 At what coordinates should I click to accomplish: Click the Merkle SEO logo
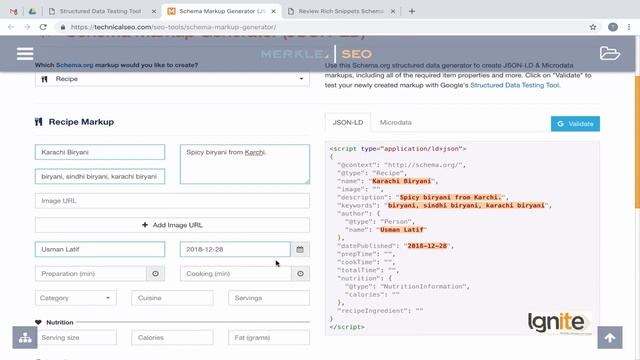click(317, 53)
